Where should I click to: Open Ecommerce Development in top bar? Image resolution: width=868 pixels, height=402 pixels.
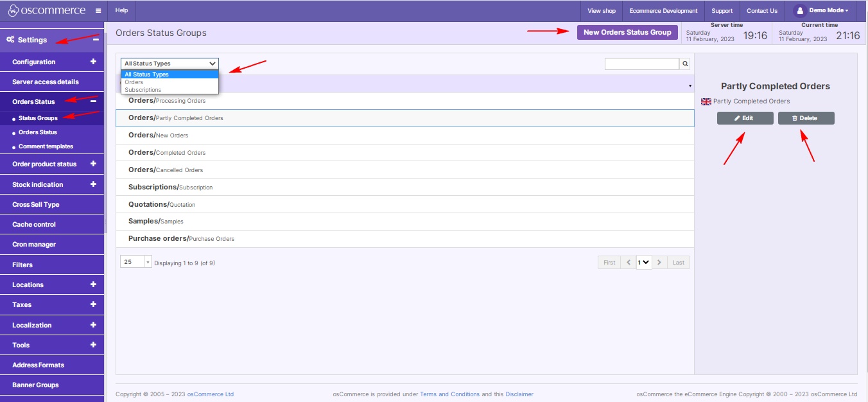663,11
